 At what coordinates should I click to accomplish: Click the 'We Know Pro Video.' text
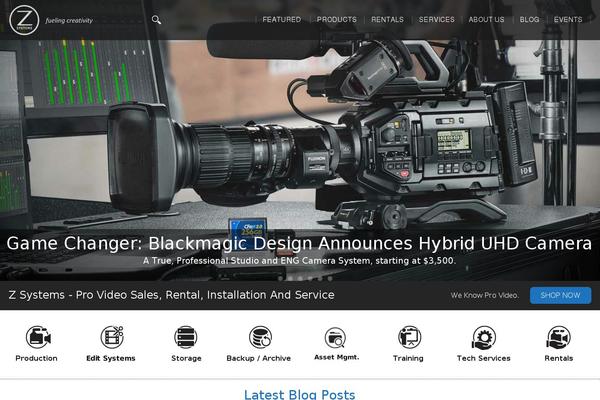[484, 295]
